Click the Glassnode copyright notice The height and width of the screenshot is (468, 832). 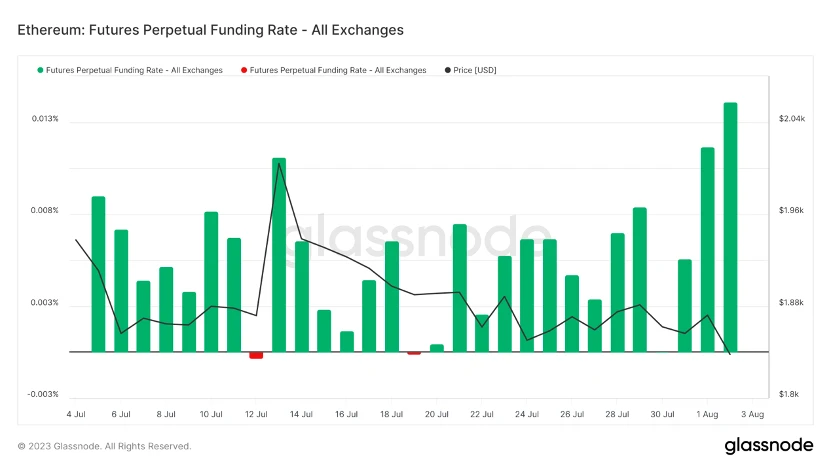pos(104,446)
